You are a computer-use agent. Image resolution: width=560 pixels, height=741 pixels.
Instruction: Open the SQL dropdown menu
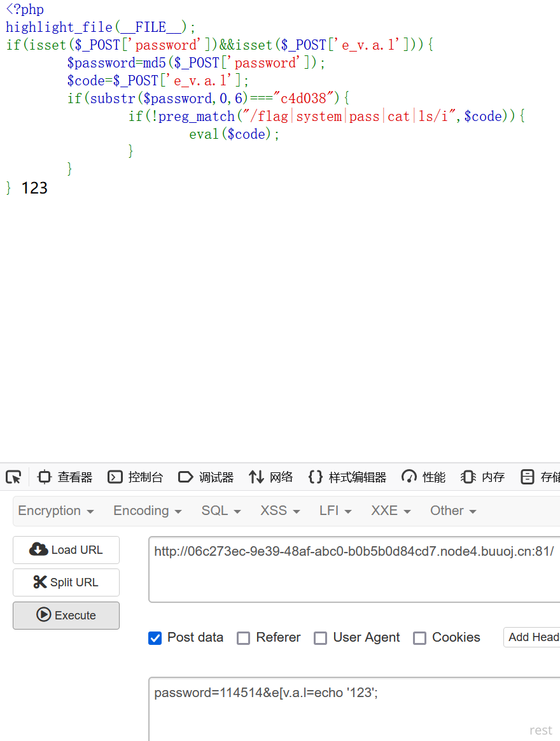(x=221, y=511)
